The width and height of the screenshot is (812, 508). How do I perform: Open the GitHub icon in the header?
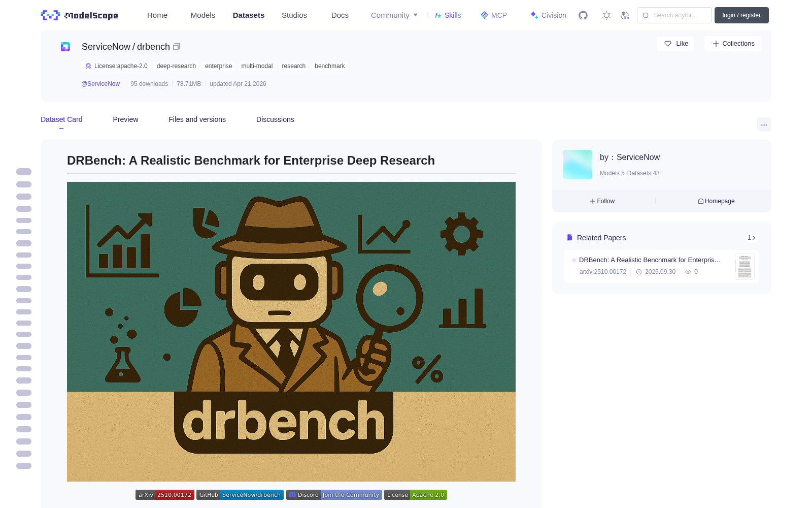tap(583, 15)
